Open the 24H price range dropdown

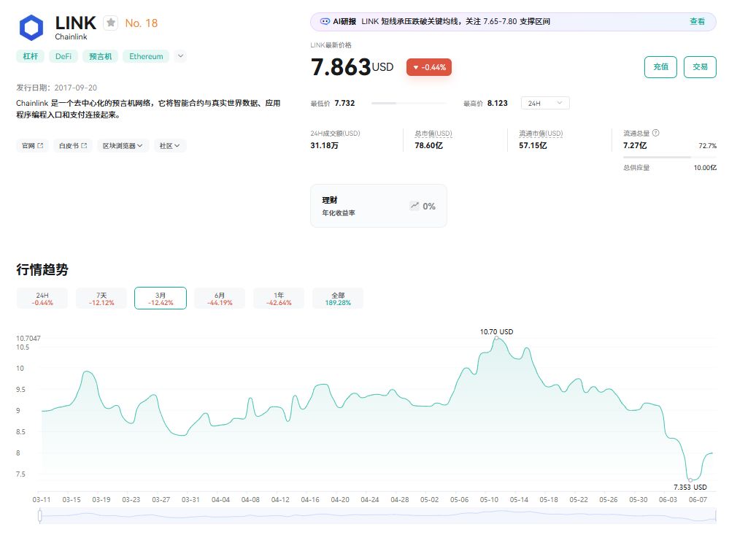(x=545, y=103)
